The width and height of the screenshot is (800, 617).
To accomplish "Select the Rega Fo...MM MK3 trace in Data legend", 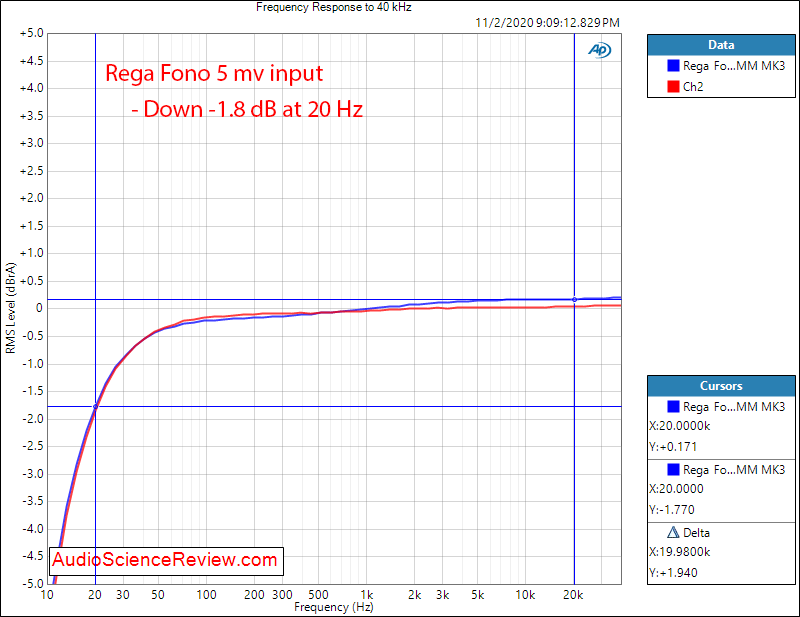I will pos(734,66).
